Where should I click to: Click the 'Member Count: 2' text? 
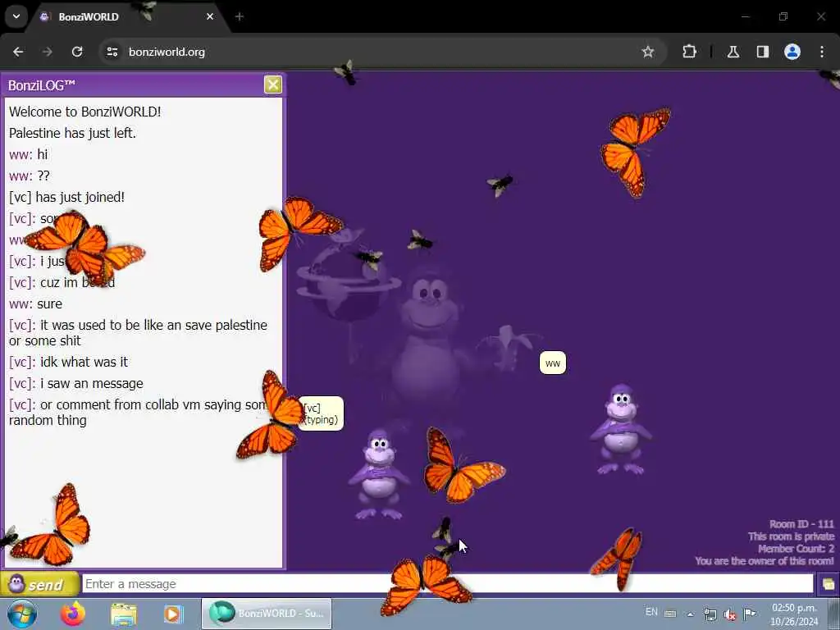796,549
